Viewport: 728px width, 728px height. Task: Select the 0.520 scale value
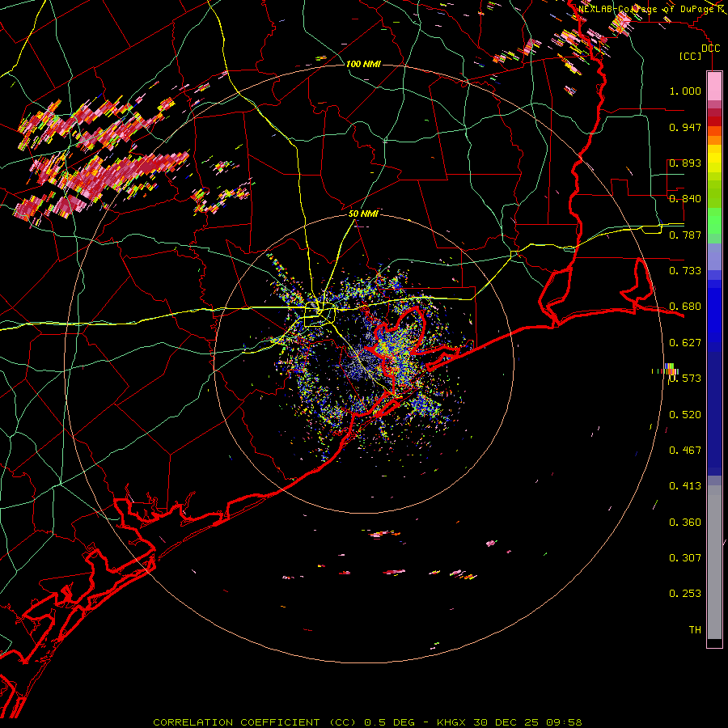tap(685, 415)
